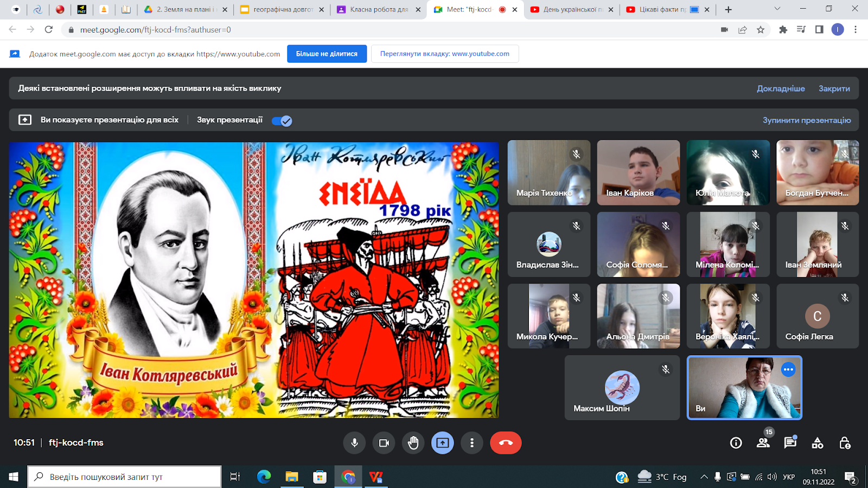Open Microsoft Store from taskbar
Screen dimensions: 868x488
[320, 477]
